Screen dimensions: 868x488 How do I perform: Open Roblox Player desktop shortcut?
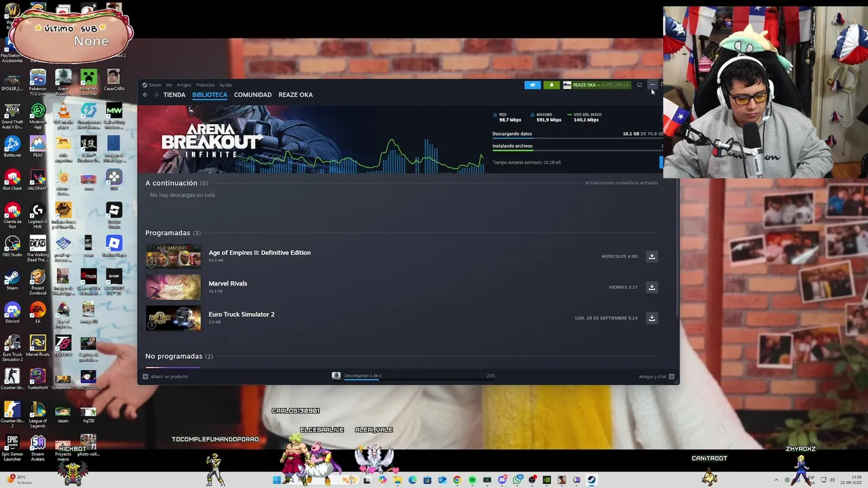coord(114,247)
